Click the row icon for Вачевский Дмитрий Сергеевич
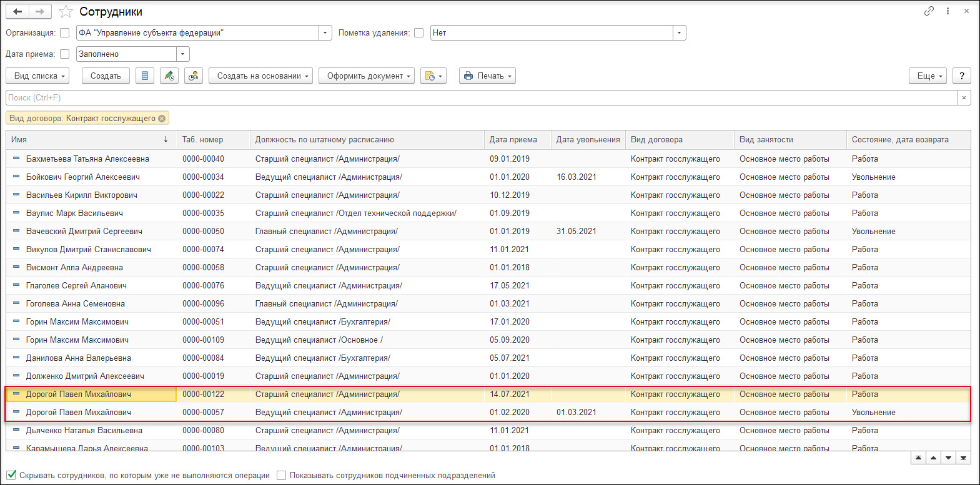980x485 pixels. click(x=16, y=231)
